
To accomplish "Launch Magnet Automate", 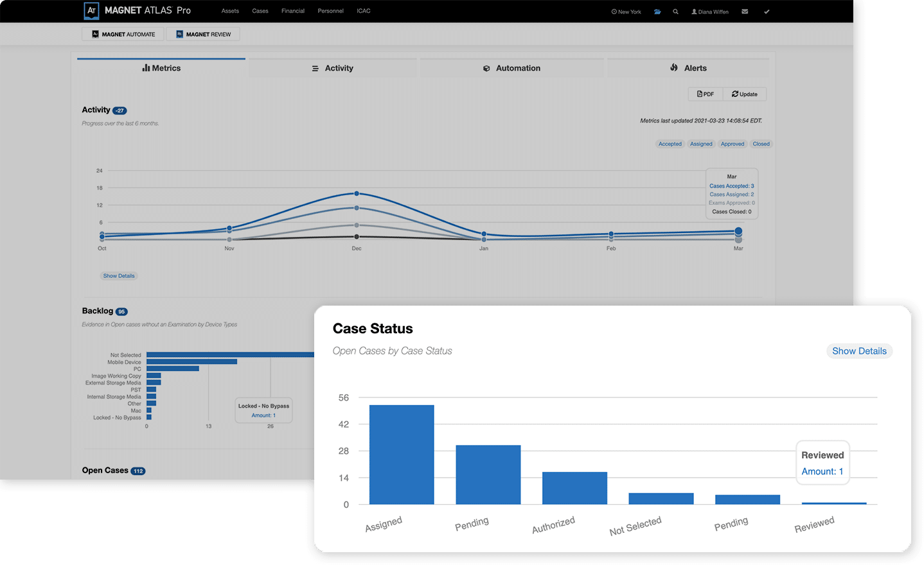I will point(123,34).
